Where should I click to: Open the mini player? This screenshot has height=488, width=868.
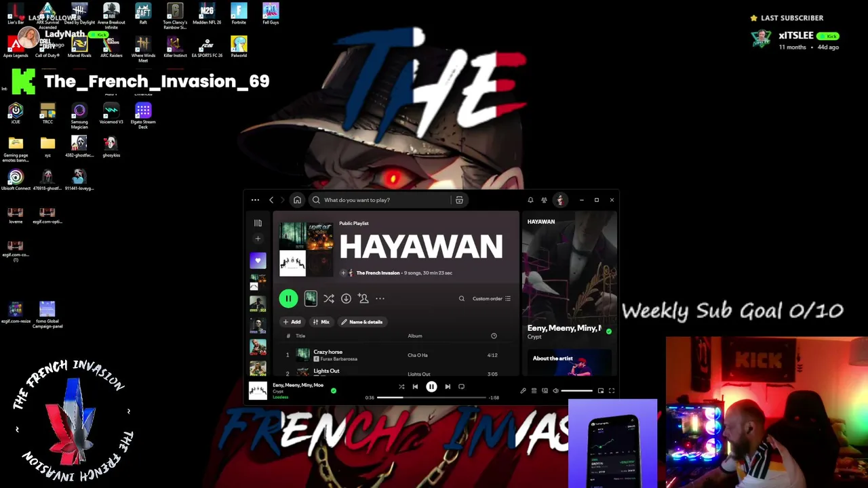(600, 390)
